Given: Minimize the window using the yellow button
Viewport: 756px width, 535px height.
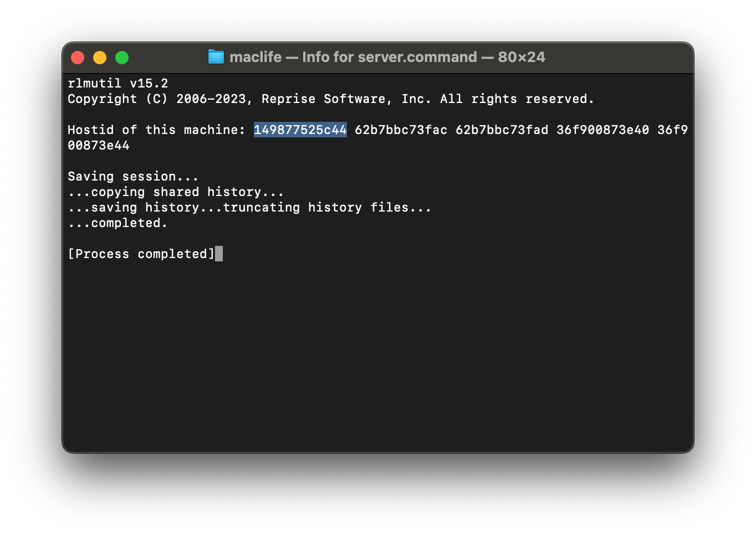Looking at the screenshot, I should coord(100,58).
